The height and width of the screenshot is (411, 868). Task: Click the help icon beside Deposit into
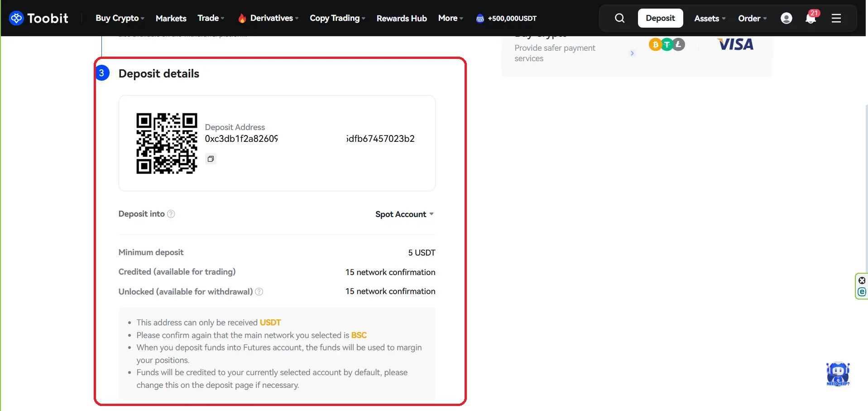pos(171,214)
